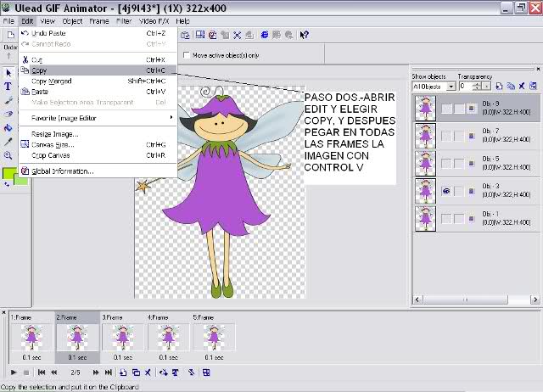This screenshot has width=543, height=392.
Task: Click the Tween icon in frame panel
Action: [164, 372]
